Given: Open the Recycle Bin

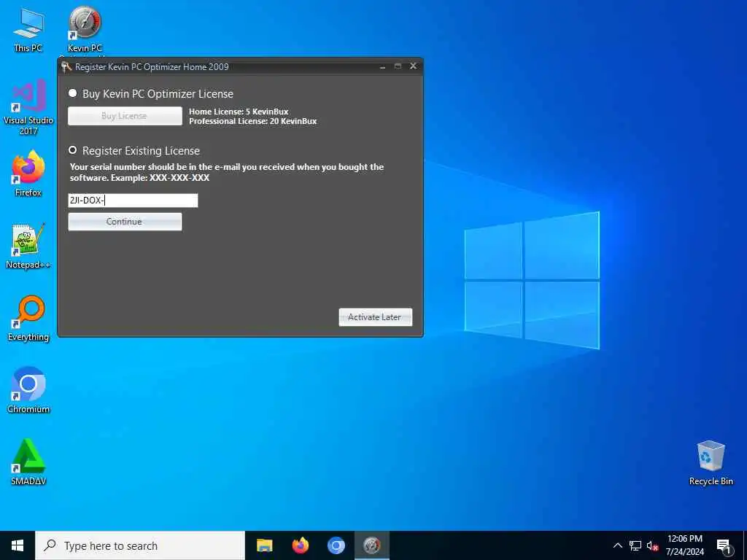Looking at the screenshot, I should [711, 463].
